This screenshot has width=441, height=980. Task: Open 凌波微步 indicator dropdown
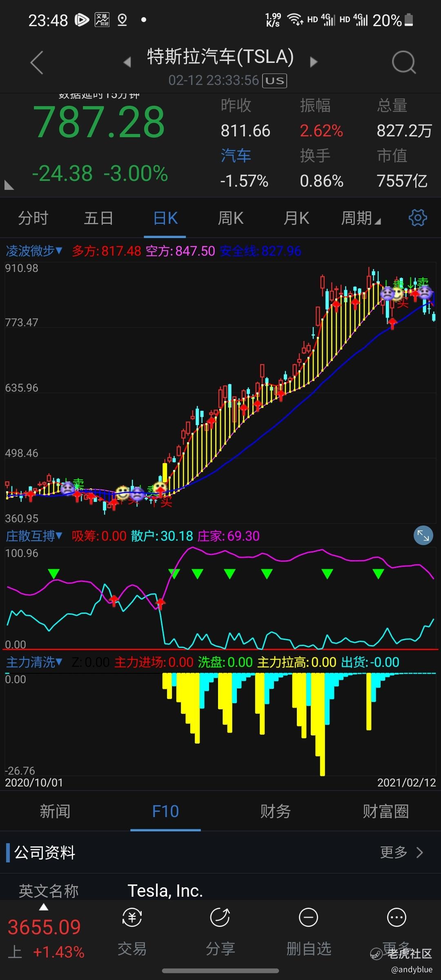(34, 251)
